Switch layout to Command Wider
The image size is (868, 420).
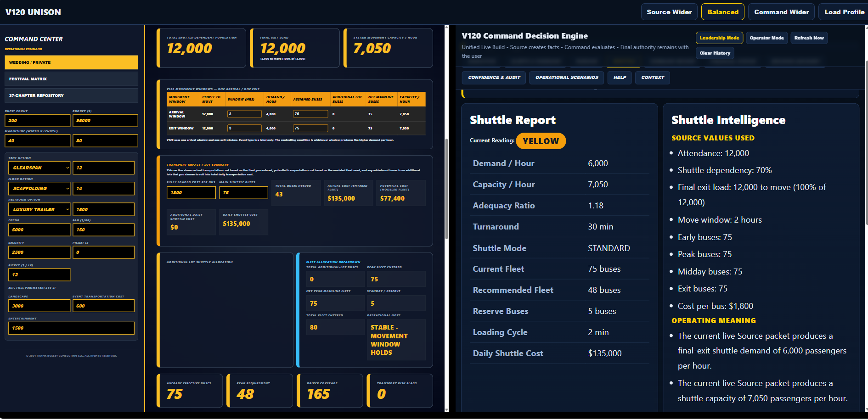click(x=781, y=12)
